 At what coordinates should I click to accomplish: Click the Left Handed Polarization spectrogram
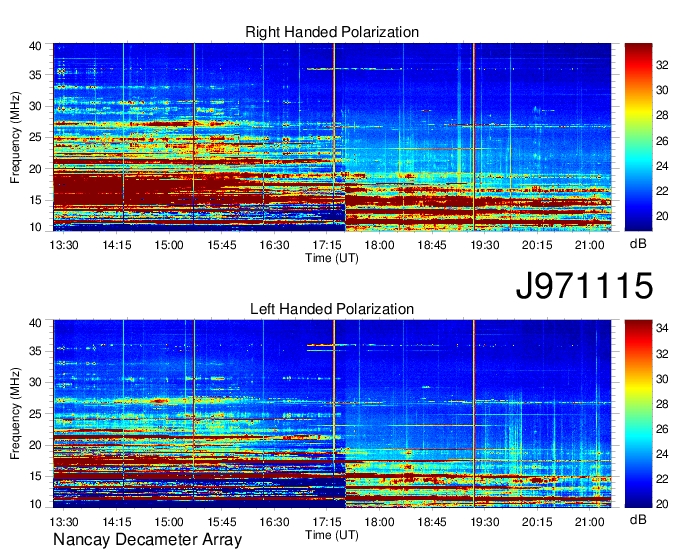click(332, 414)
